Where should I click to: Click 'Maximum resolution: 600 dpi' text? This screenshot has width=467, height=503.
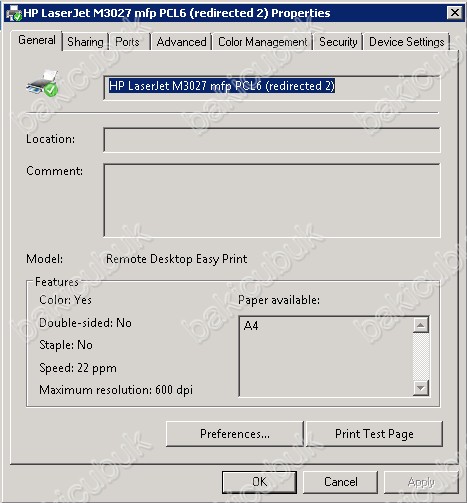pos(116,390)
